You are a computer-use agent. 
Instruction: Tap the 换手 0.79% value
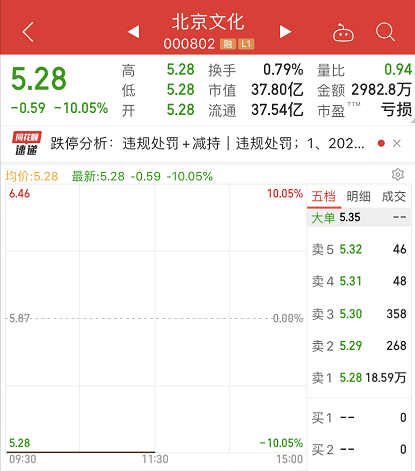coord(283,70)
